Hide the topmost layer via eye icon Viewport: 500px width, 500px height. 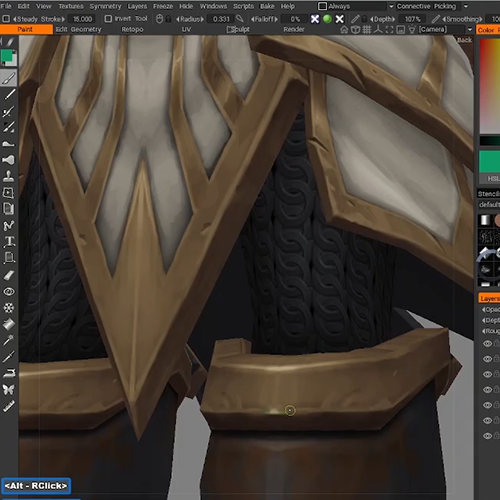point(487,344)
